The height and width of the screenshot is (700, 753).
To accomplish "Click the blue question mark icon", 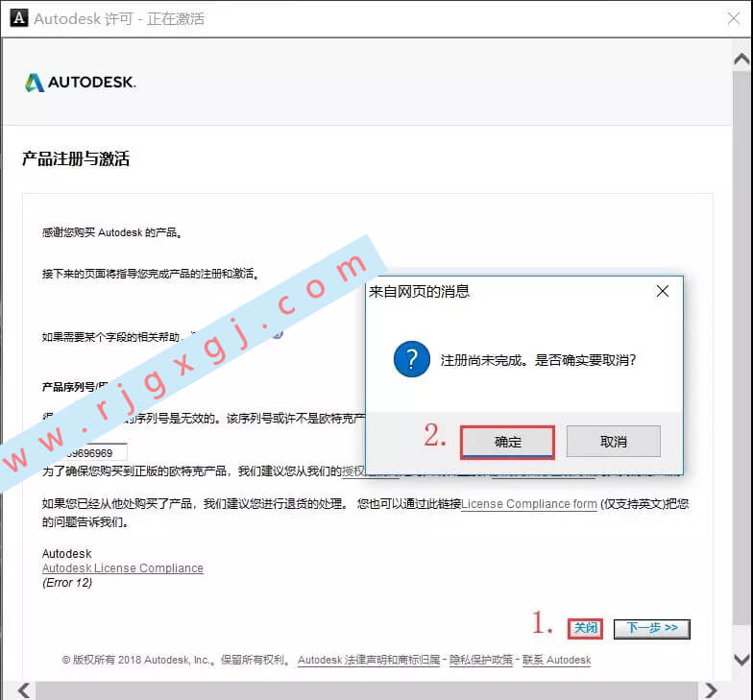I will tap(411, 359).
